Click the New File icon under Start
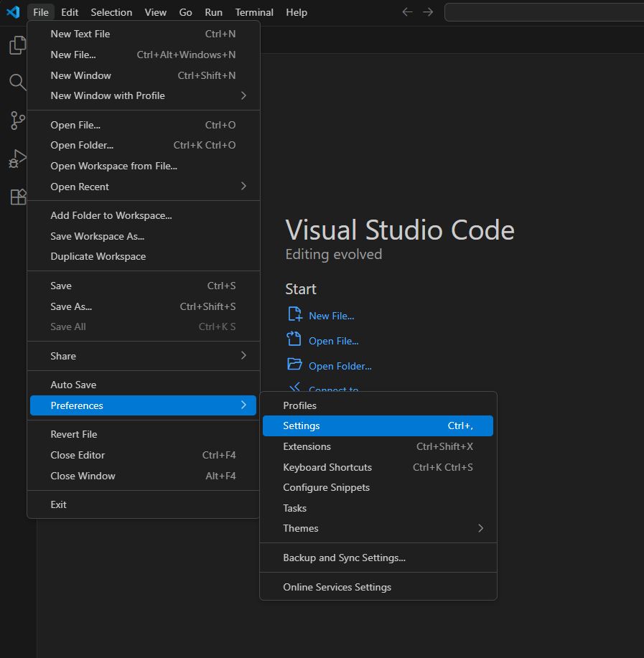The height and width of the screenshot is (658, 644). 294,314
